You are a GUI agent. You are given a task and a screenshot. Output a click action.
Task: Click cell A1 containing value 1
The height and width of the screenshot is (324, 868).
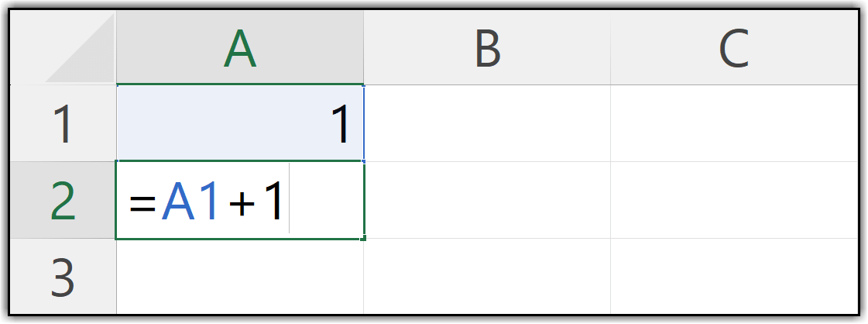[x=239, y=123]
